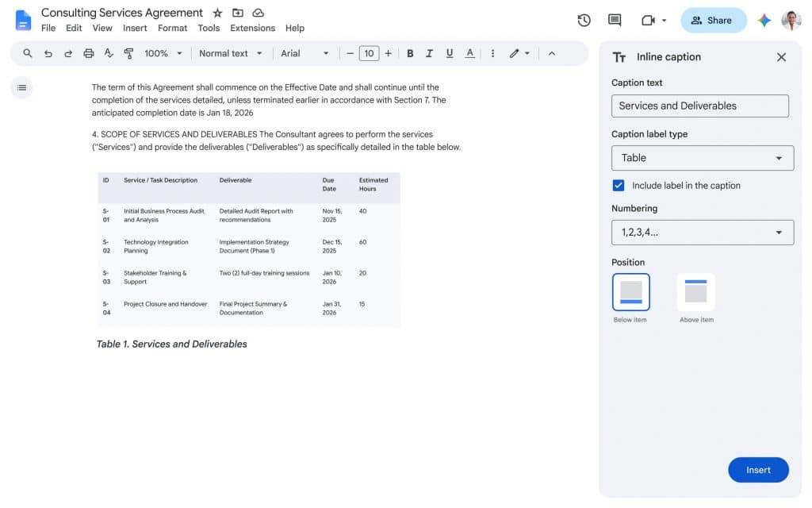Click the Table 1 caption text
812x508 pixels.
[x=171, y=344]
